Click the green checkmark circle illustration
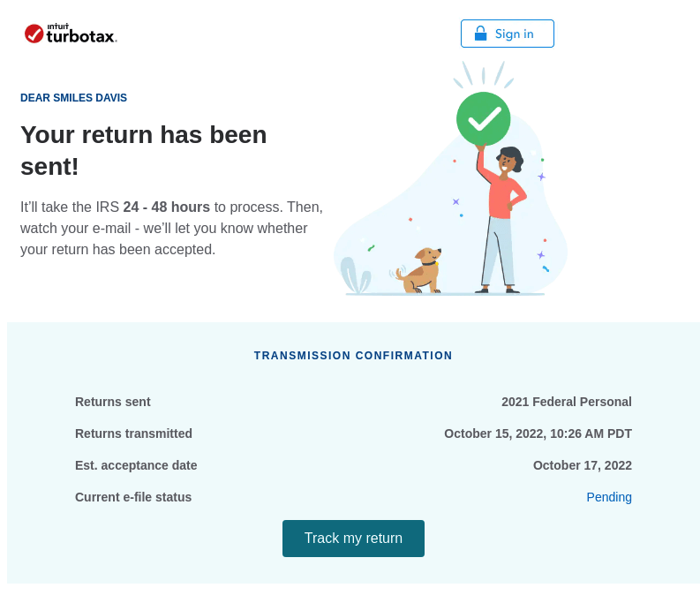This screenshot has width=700, height=603. pos(483,119)
